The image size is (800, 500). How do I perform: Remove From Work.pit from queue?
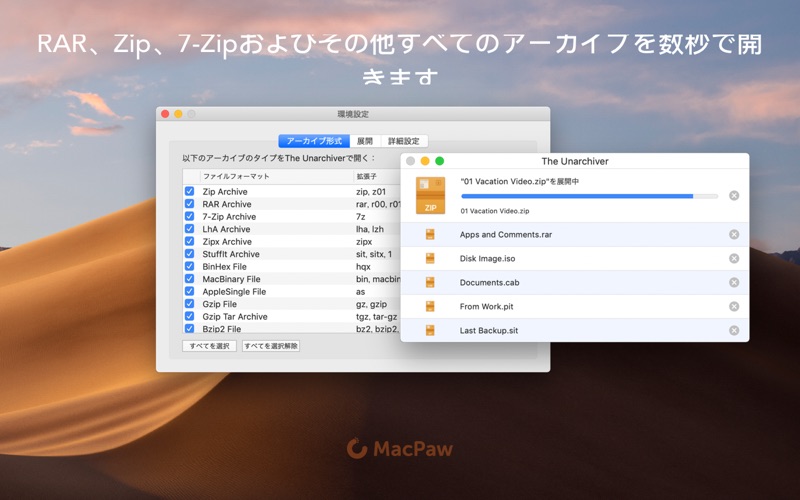pos(734,307)
